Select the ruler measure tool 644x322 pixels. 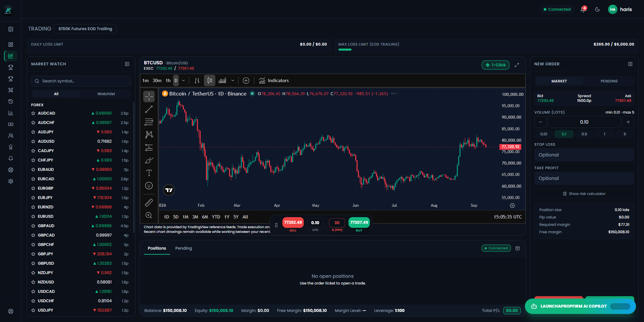149,203
